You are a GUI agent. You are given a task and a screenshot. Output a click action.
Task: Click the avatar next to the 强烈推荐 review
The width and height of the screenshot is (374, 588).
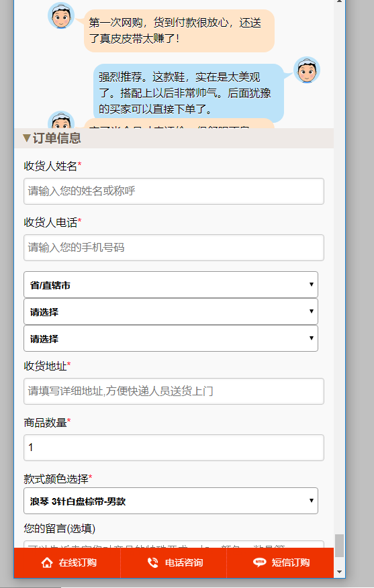click(x=306, y=70)
